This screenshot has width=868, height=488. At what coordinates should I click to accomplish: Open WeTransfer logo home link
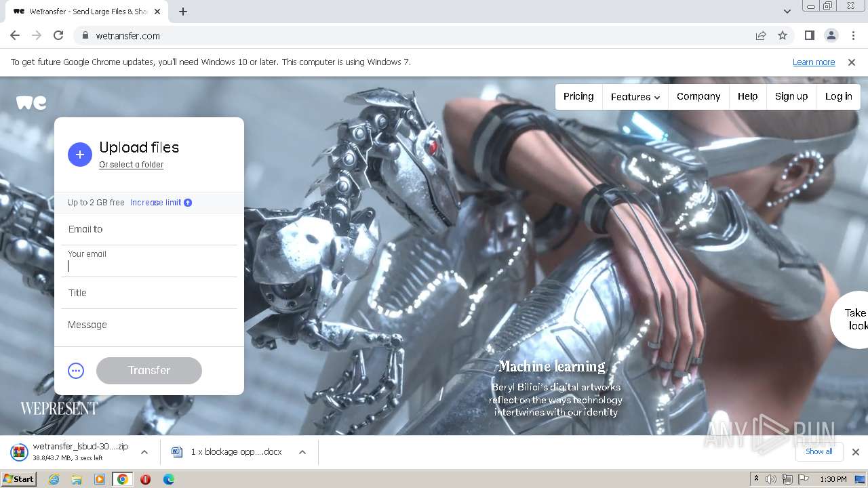click(31, 102)
